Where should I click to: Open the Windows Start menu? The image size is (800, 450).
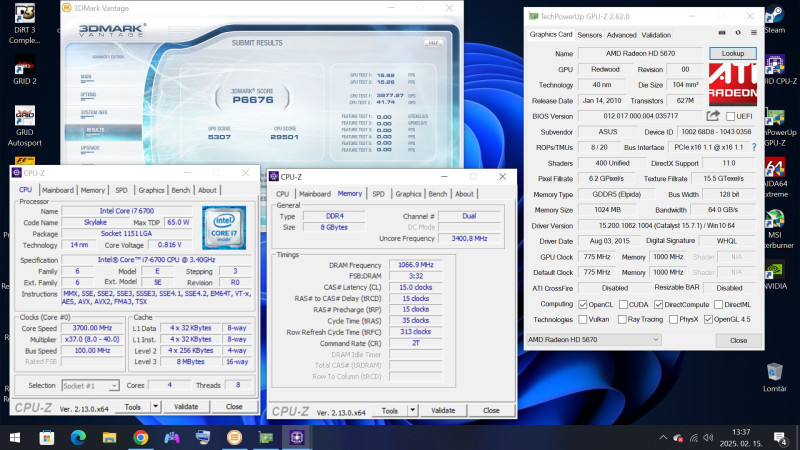point(15,437)
